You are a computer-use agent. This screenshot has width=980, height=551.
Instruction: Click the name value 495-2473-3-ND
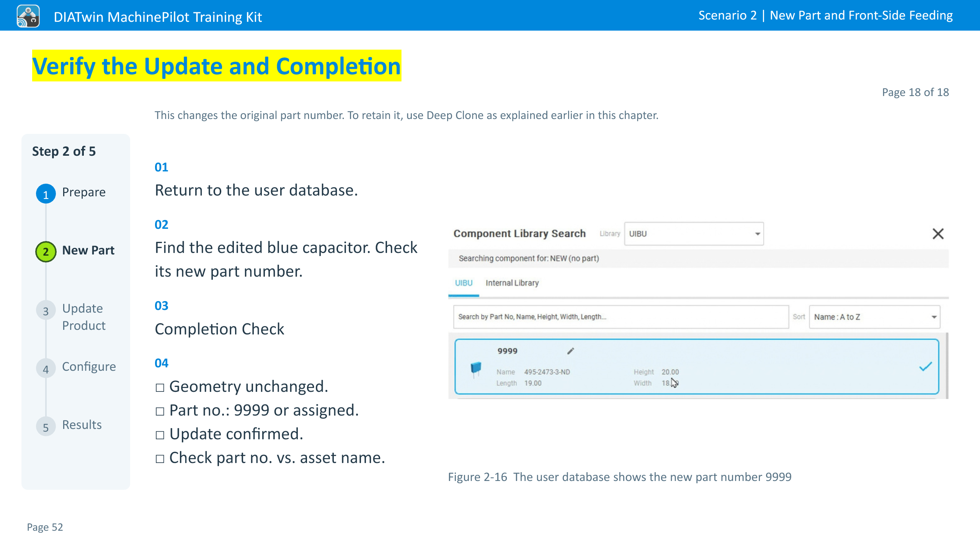[547, 372]
